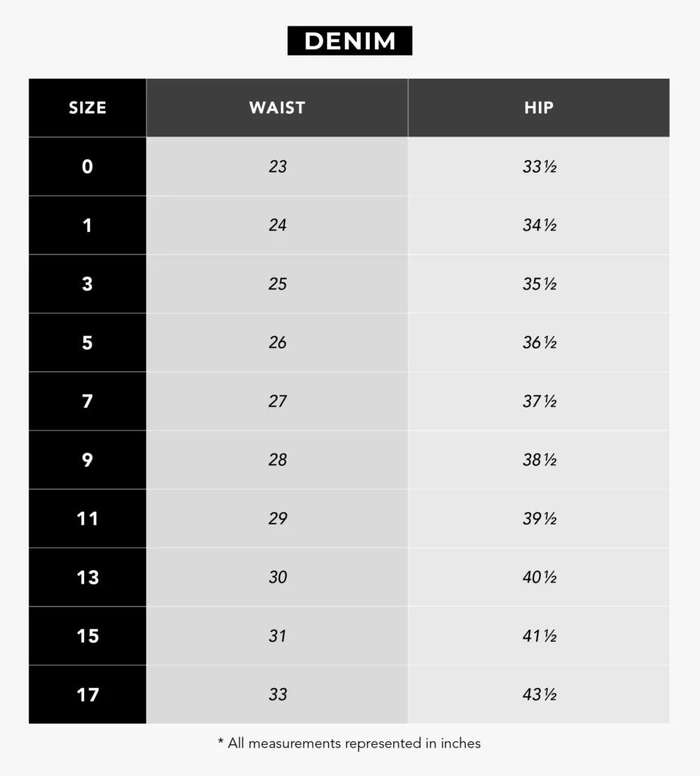Select size 15 row label

pos(87,636)
